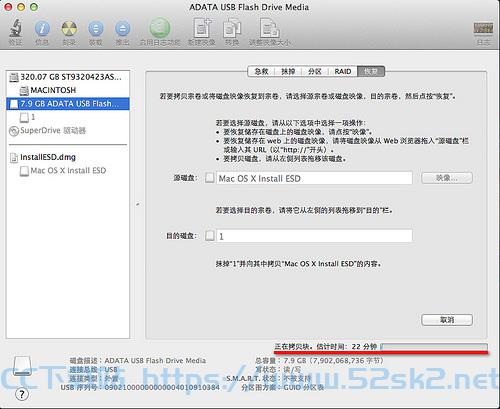Click the destination disk field showing 1
The height and width of the screenshot is (409, 500).
[x=314, y=236]
